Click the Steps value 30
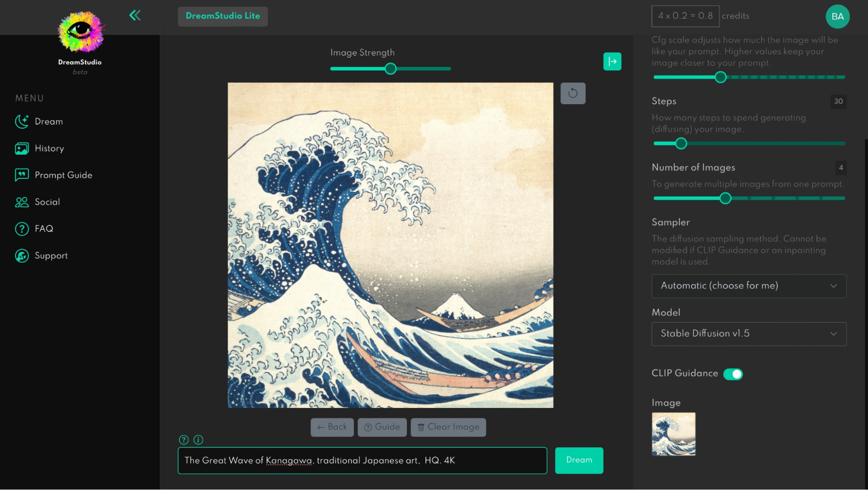Viewport: 868px width, 490px height. coord(838,102)
